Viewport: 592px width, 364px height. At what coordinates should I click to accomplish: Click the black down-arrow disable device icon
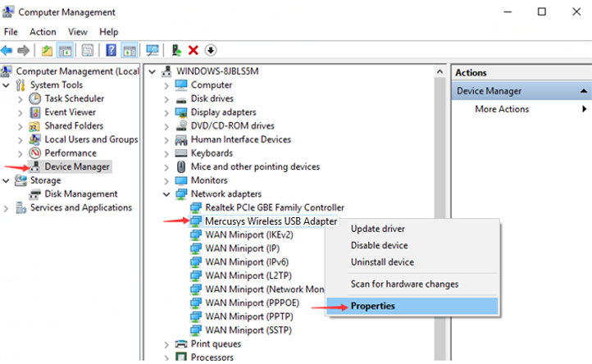coord(211,51)
